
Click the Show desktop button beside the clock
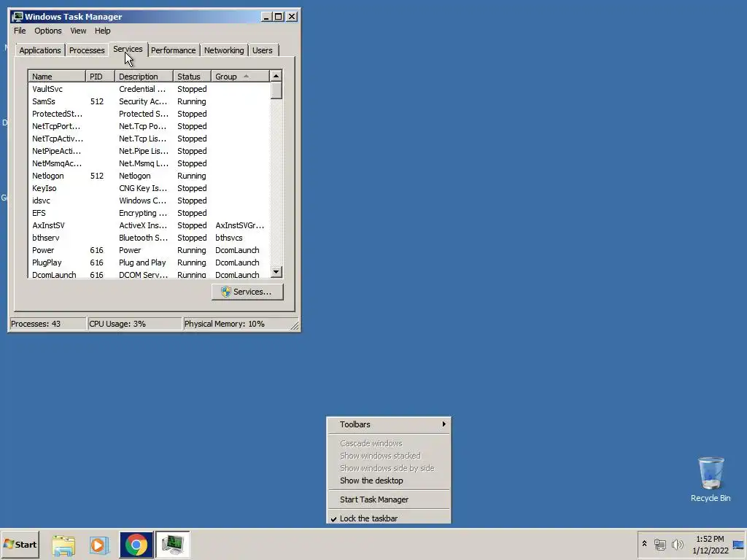tap(738, 545)
